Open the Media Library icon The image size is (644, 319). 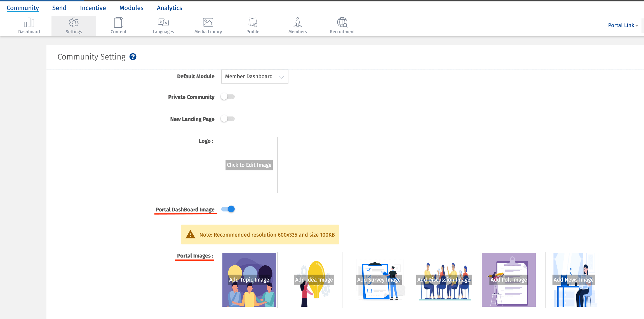click(208, 22)
